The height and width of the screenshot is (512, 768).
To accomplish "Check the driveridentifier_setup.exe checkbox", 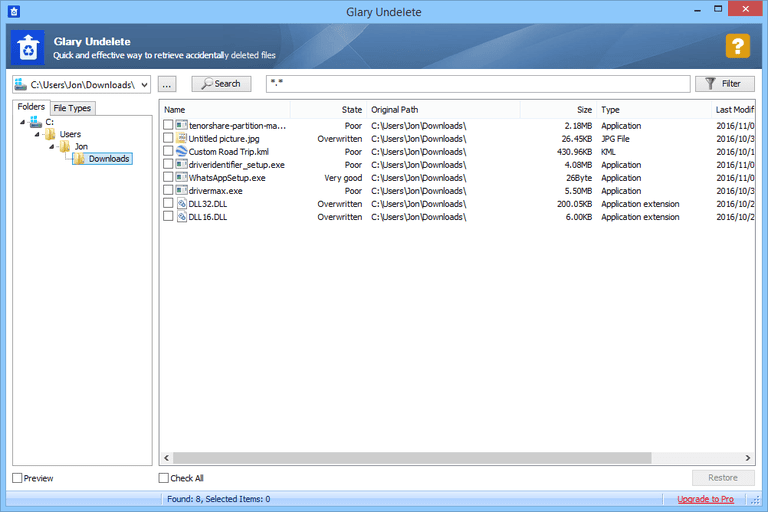I will point(168,164).
